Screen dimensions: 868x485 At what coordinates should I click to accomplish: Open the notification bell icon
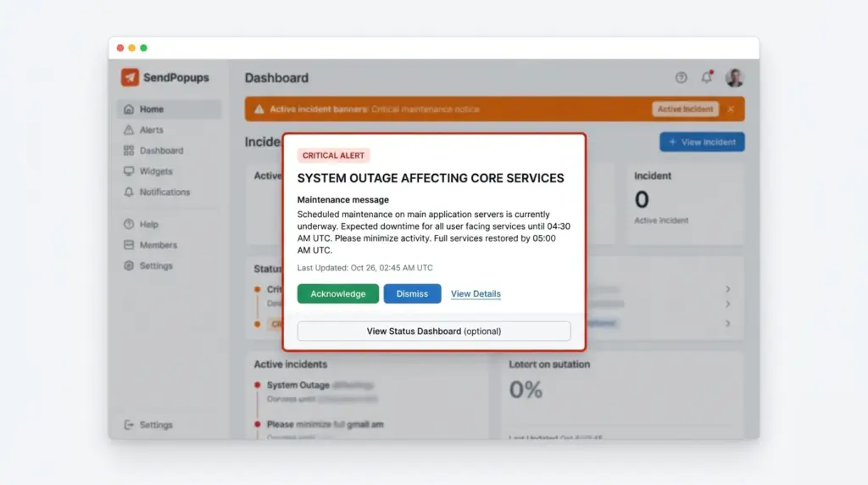[706, 78]
